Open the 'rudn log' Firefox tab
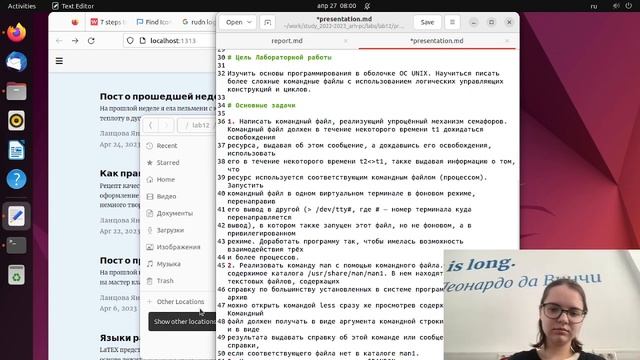Image resolution: width=640 pixels, height=360 pixels. tap(199, 22)
